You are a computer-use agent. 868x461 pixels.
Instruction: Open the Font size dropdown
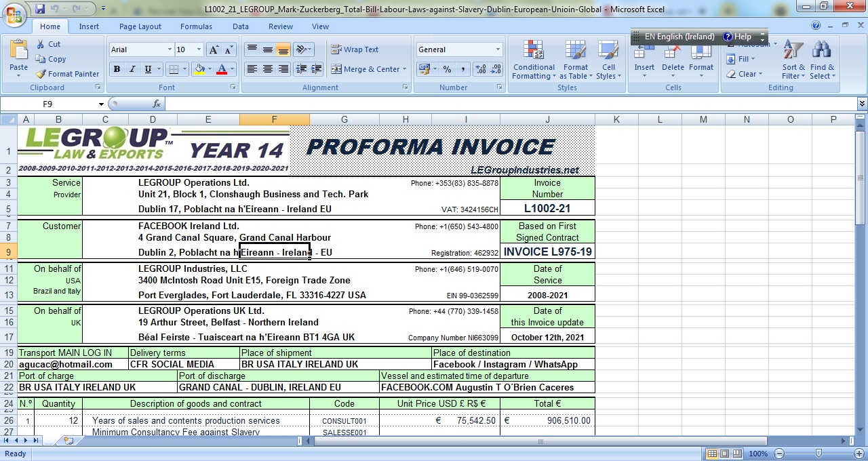click(199, 49)
